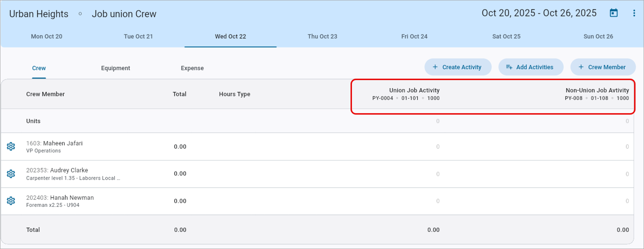644x249 pixels.
Task: Click the Create Activity button
Action: (x=458, y=67)
